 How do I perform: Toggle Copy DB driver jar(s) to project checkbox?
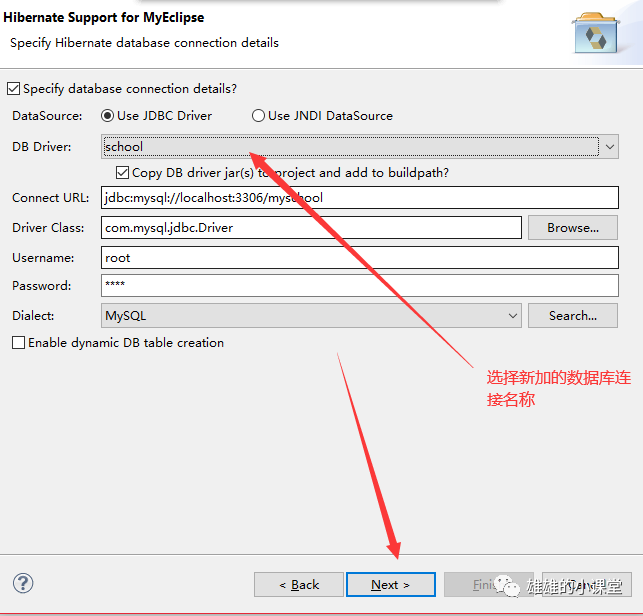122,173
